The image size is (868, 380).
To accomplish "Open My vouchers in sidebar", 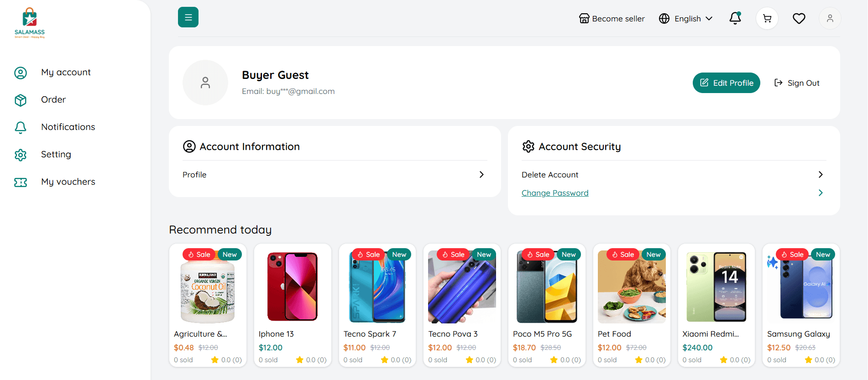I will (x=68, y=182).
